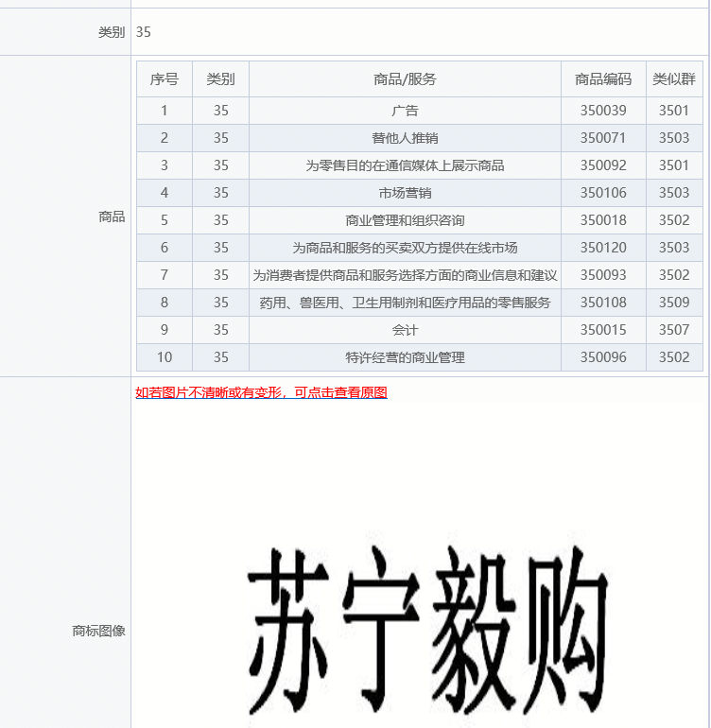This screenshot has width=711, height=728.
Task: Click the 苏宁毅购 trademark image
Action: (426, 631)
